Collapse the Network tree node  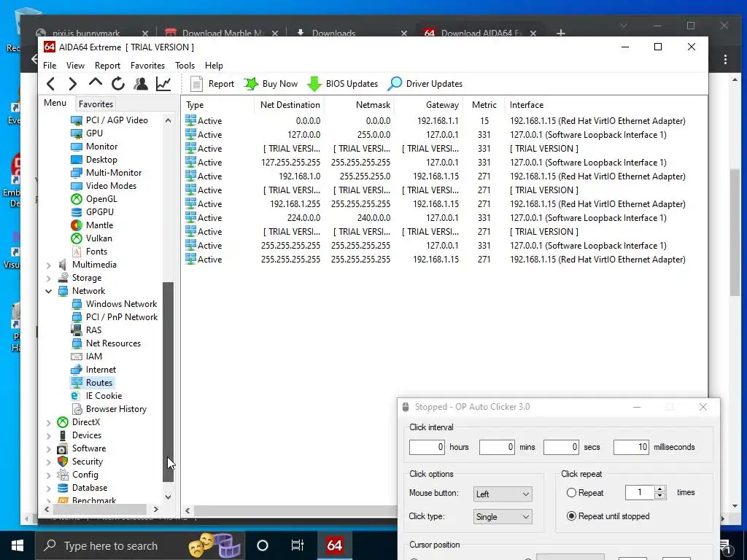pyautogui.click(x=48, y=291)
